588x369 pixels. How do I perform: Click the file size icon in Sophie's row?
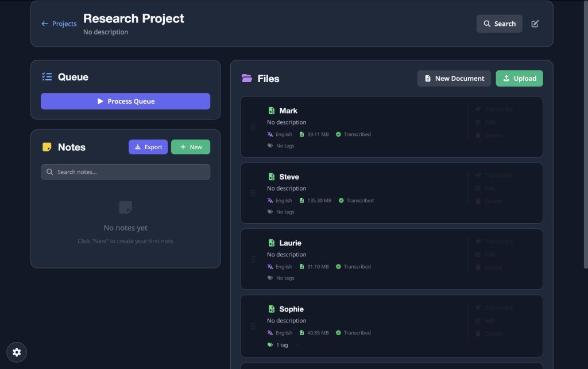[302, 333]
